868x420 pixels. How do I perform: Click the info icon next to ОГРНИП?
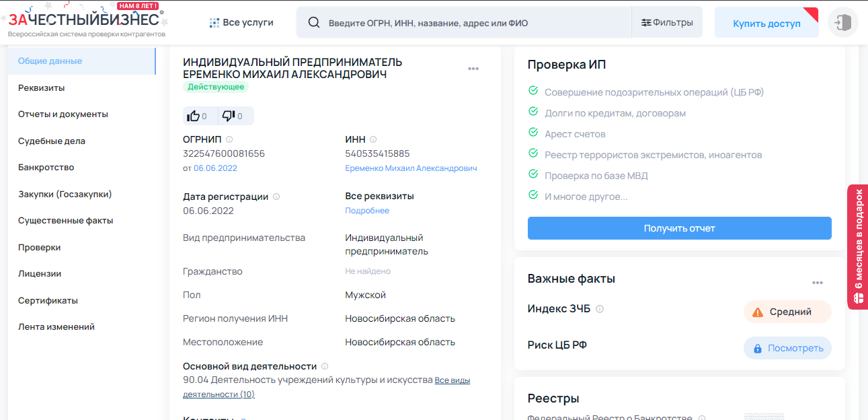tap(229, 139)
